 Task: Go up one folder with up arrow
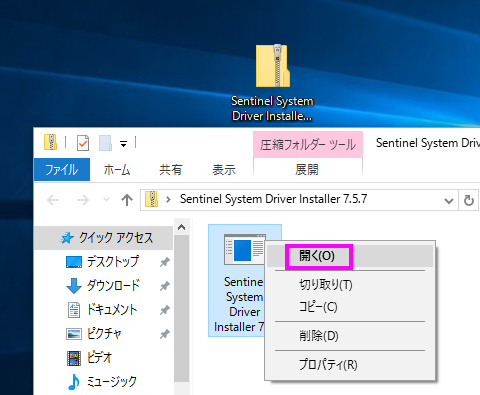coord(127,200)
